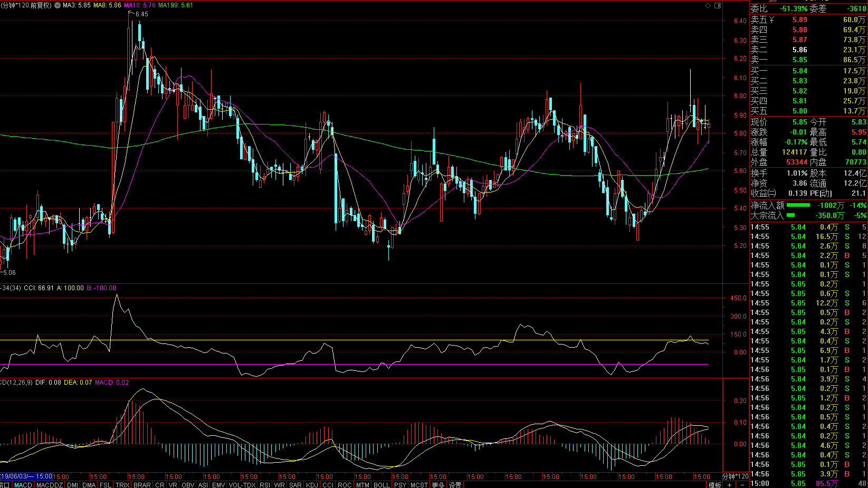Open the CCI indicator tab

click(328, 485)
